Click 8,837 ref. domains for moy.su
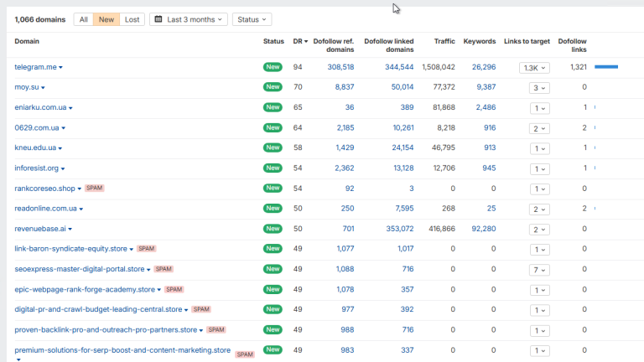This screenshot has width=644, height=362. pyautogui.click(x=345, y=87)
